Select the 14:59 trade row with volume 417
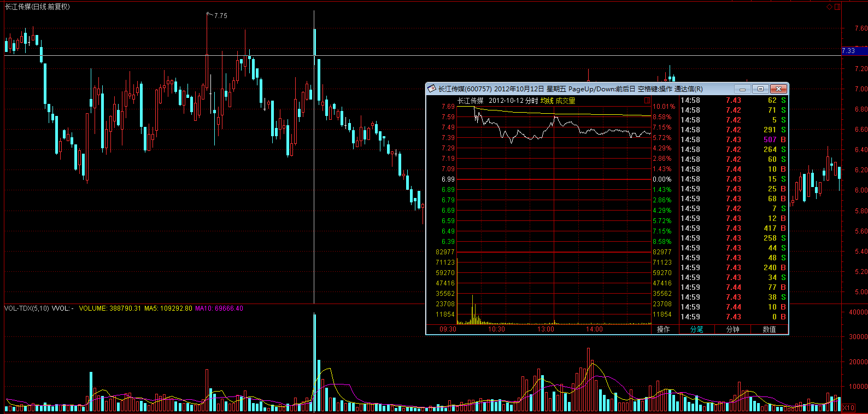Image resolution: width=868 pixels, height=414 pixels. (734, 228)
